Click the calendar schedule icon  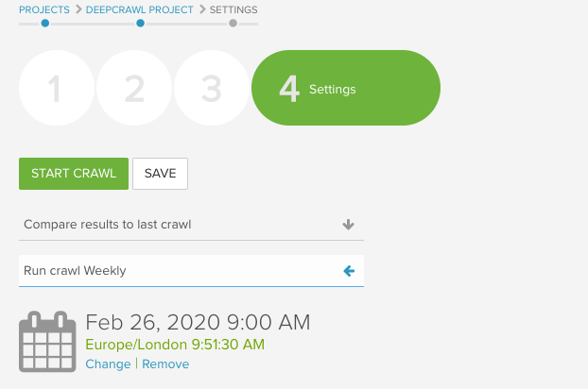tap(47, 341)
